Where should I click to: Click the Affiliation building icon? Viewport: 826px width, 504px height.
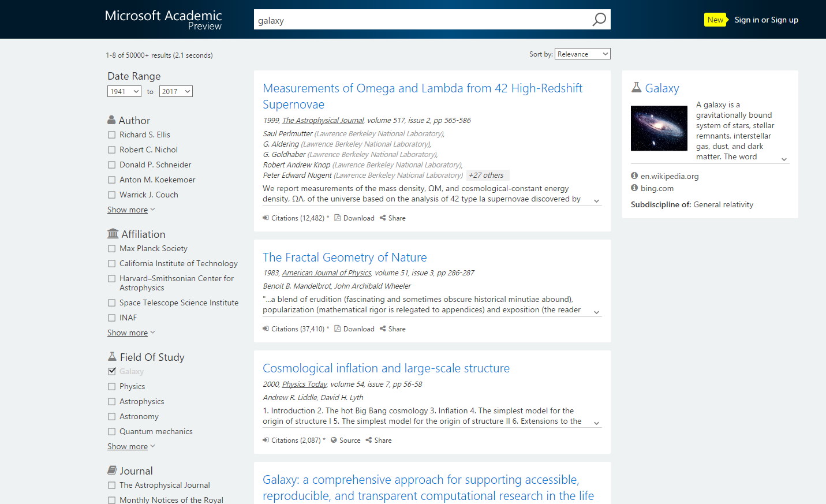pyautogui.click(x=113, y=234)
